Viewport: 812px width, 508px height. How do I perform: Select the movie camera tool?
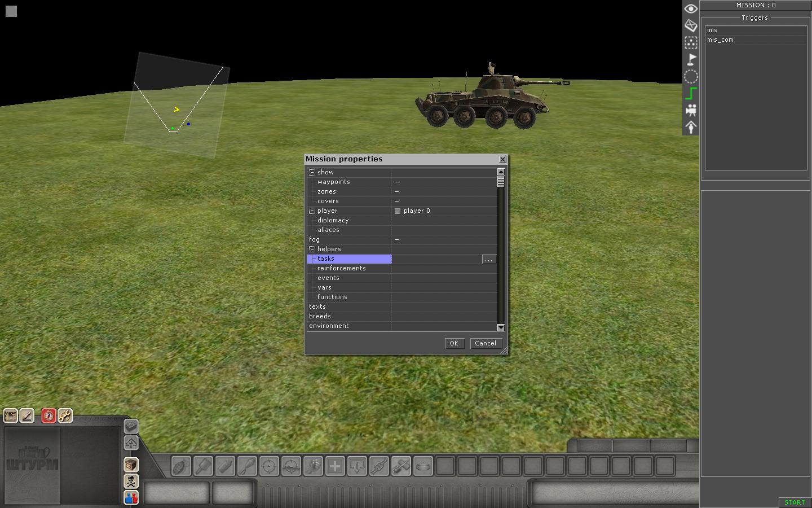(691, 110)
